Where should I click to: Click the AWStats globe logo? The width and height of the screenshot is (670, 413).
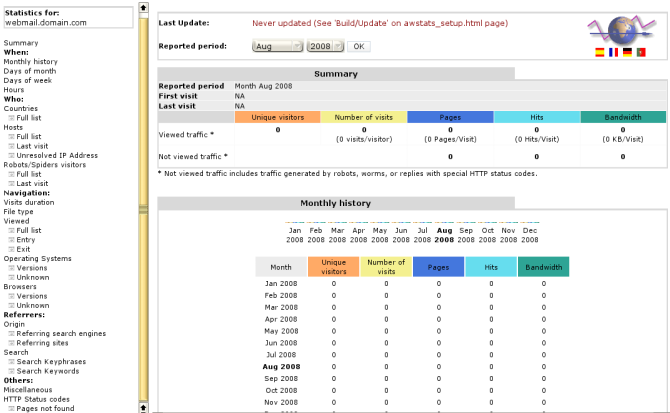622,30
